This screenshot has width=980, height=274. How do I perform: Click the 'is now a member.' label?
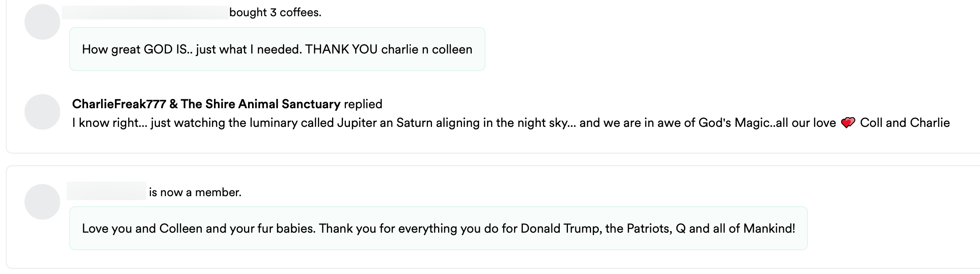pos(195,192)
